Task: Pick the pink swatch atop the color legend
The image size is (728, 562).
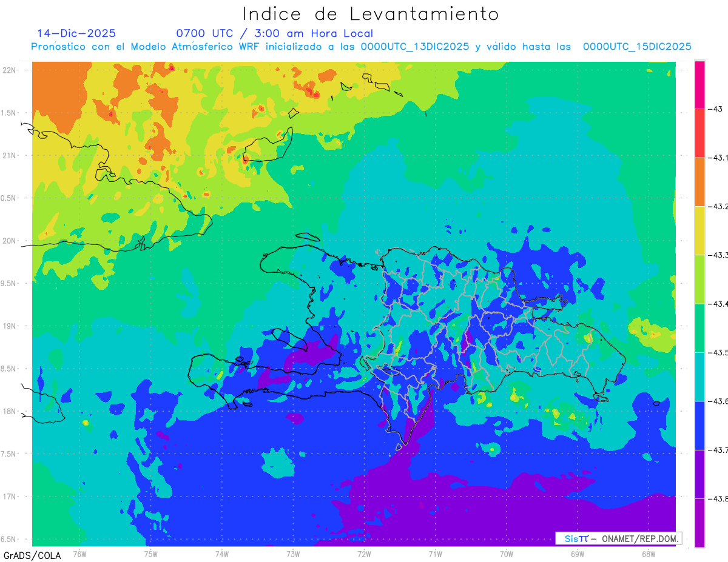Action: tap(699, 85)
